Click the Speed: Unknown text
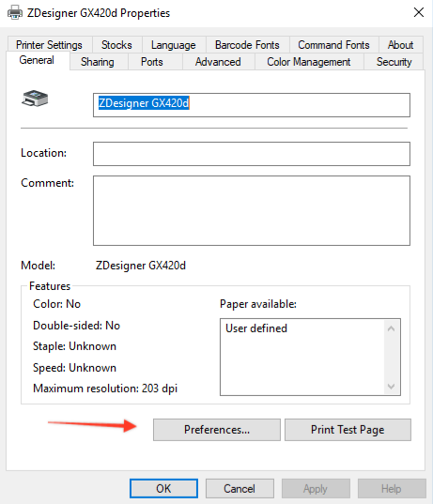 [74, 367]
